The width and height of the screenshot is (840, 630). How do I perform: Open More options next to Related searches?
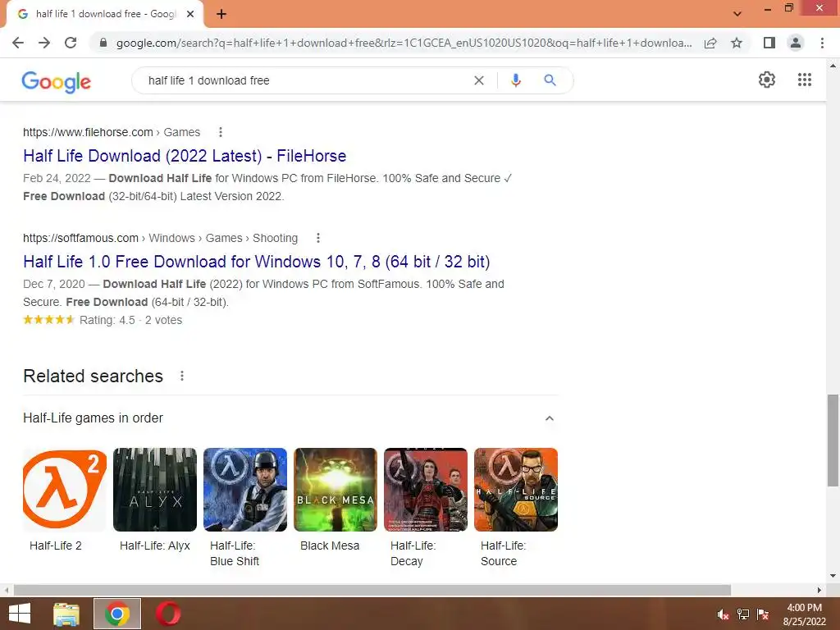[x=182, y=376]
